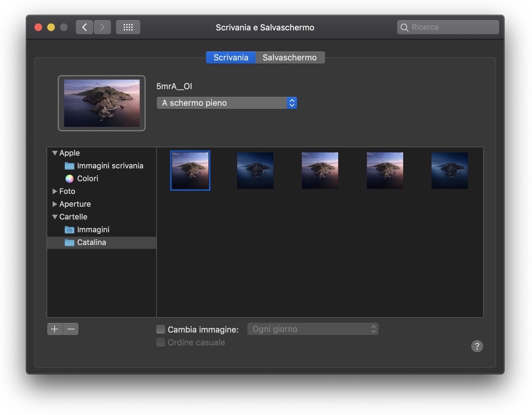Viewport: 532px width, 415px height.
Task: Expand the Aperture section triangle
Action: [55, 204]
